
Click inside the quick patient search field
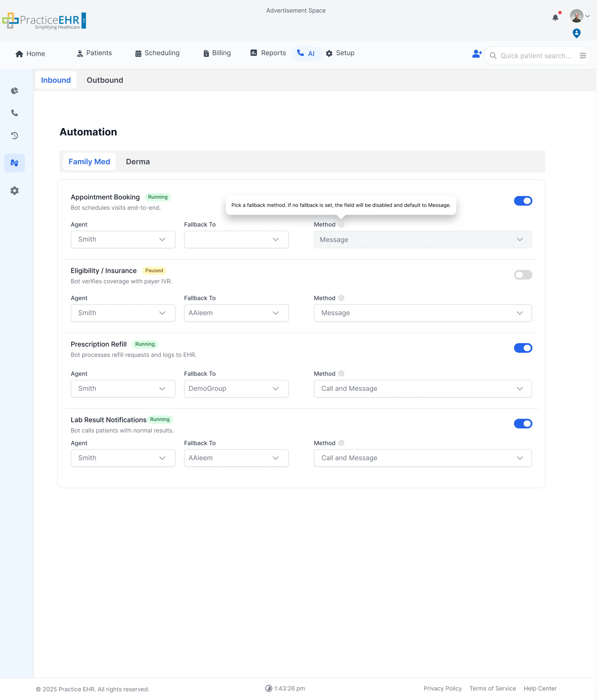coord(533,55)
